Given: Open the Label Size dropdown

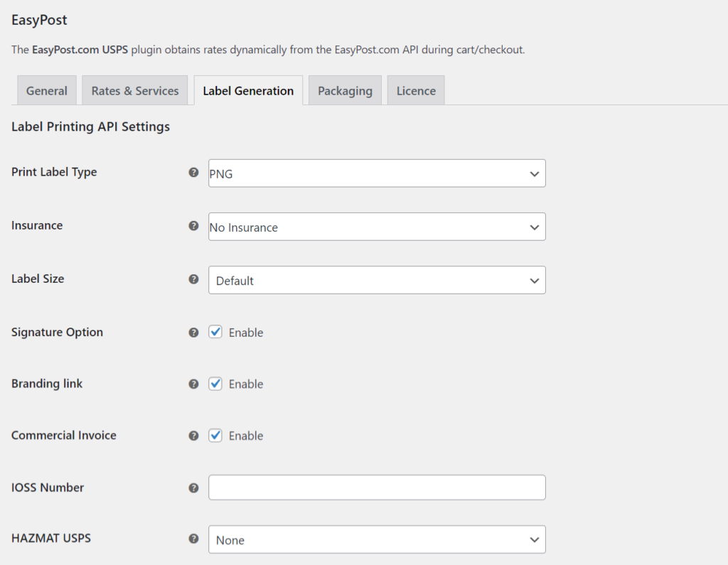Looking at the screenshot, I should [x=377, y=280].
